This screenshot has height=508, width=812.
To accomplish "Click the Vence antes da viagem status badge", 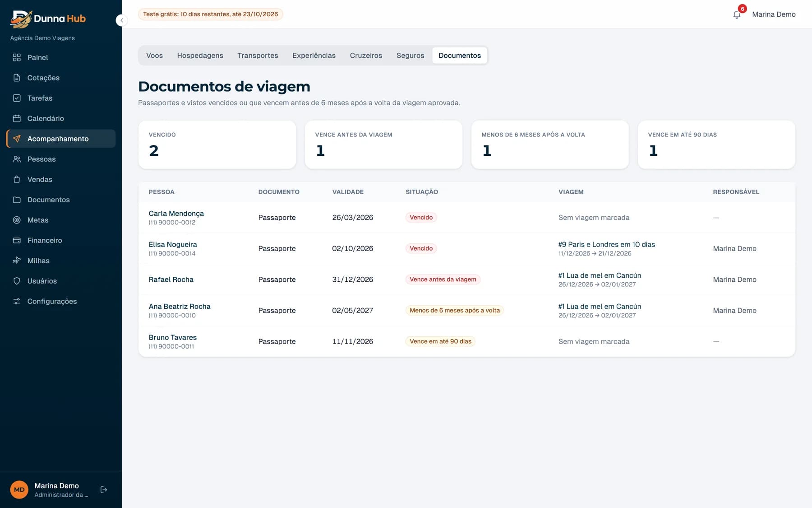I will click(443, 280).
